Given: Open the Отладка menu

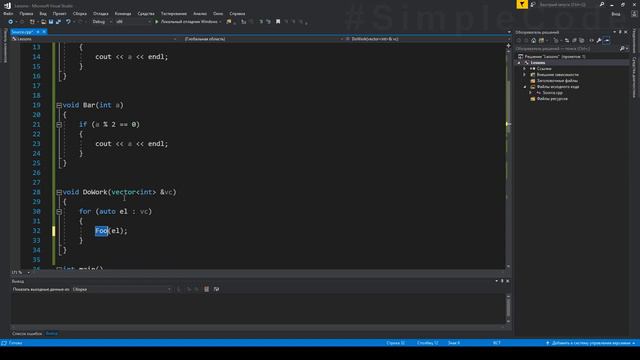Looking at the screenshot, I should point(101,13).
